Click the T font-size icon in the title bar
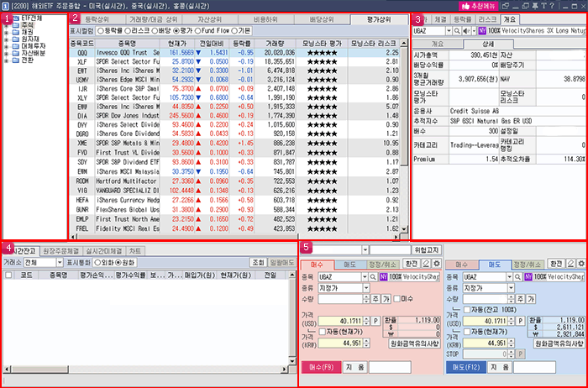This screenshot has width=588, height=388. tap(543, 6)
